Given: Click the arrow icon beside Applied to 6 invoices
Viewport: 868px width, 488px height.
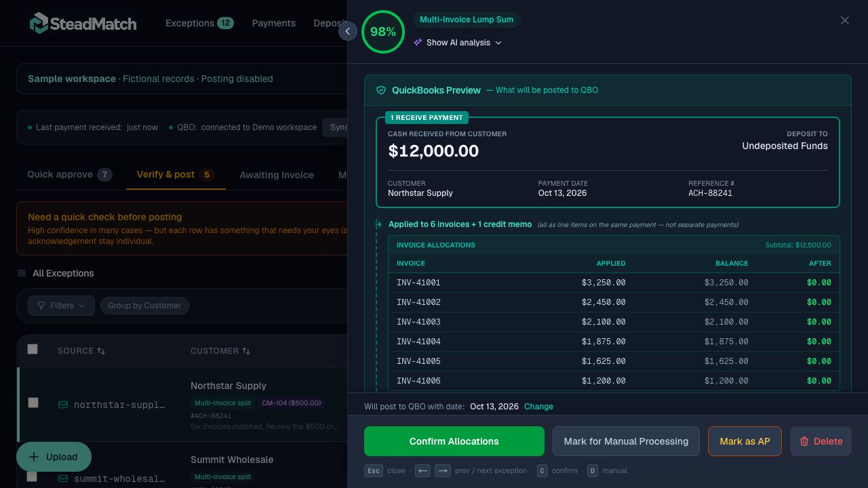Looking at the screenshot, I should 379,224.
